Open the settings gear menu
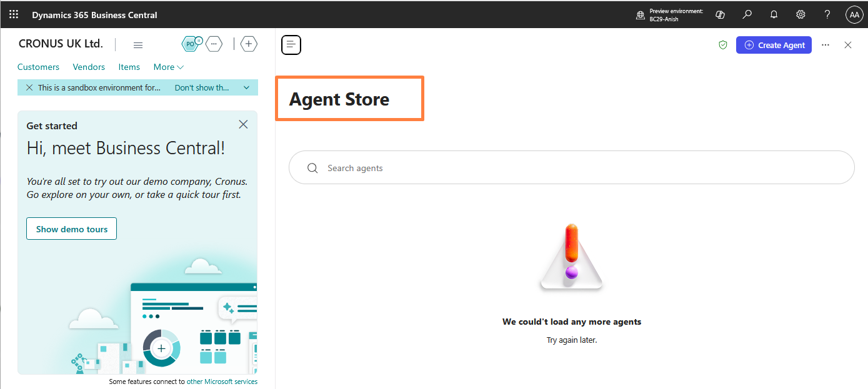 tap(801, 14)
